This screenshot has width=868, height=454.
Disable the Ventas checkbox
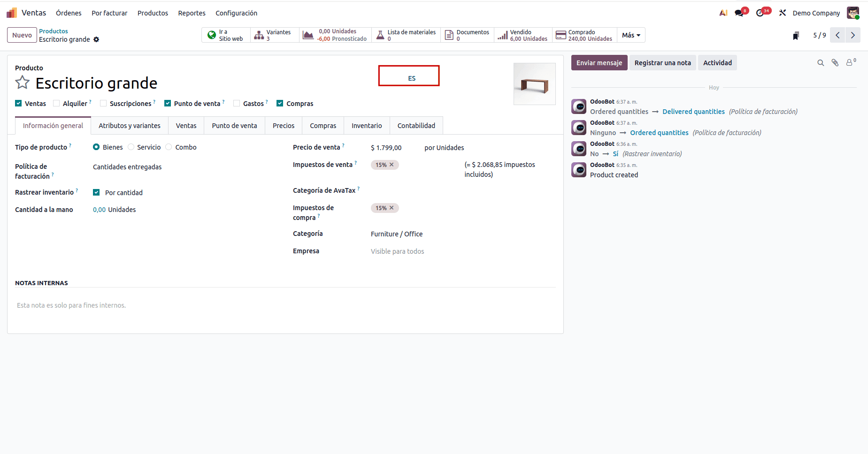click(19, 103)
